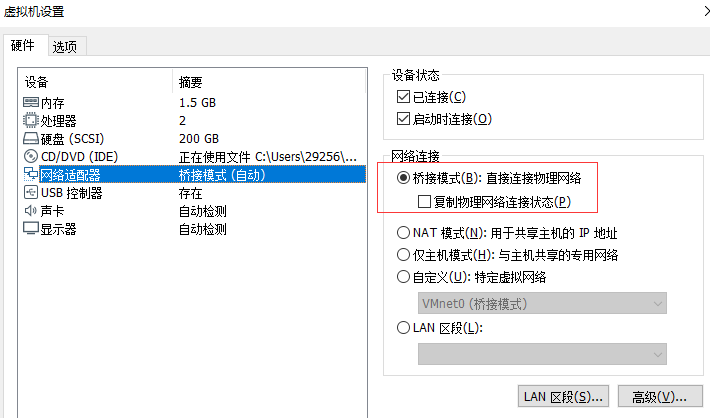Select the network adapter (网络适配器) icon
The image size is (710, 418).
coord(31,174)
